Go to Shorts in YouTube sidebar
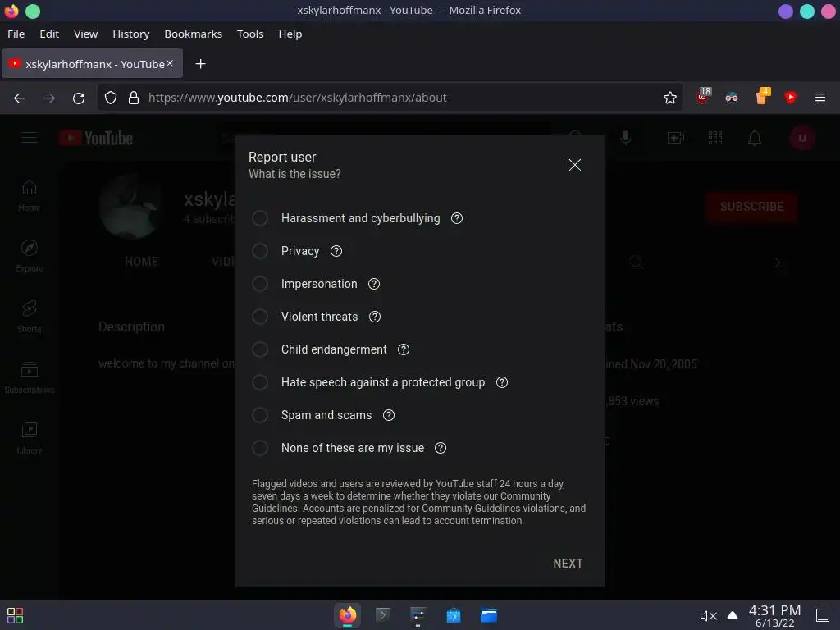Screen dimensions: 840x630 click(29, 317)
